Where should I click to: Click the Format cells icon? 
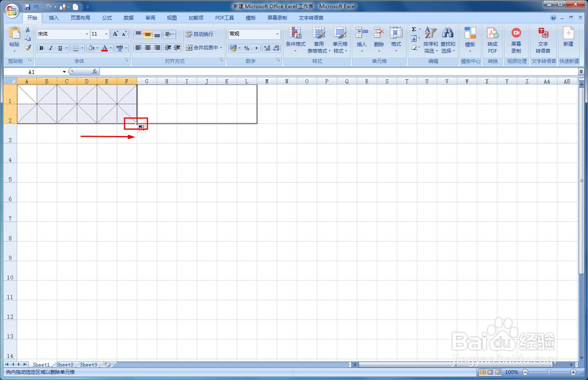click(396, 33)
